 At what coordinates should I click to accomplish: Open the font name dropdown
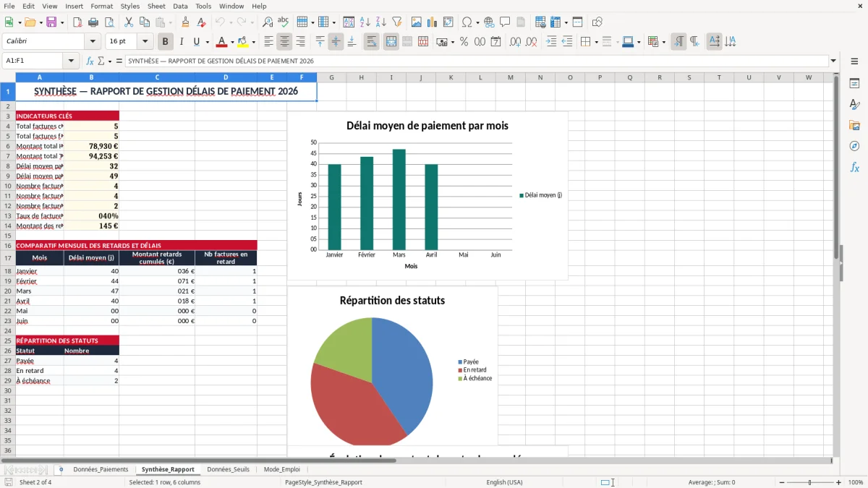93,42
